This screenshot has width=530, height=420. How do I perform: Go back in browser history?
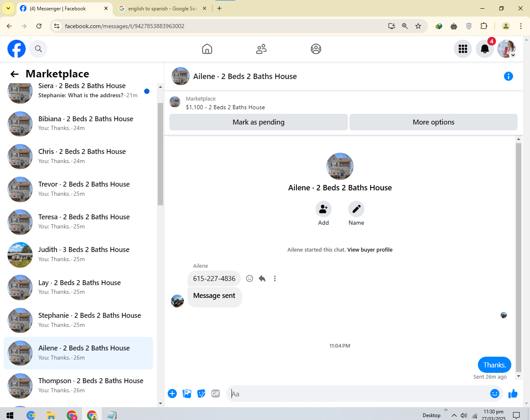[x=9, y=26]
